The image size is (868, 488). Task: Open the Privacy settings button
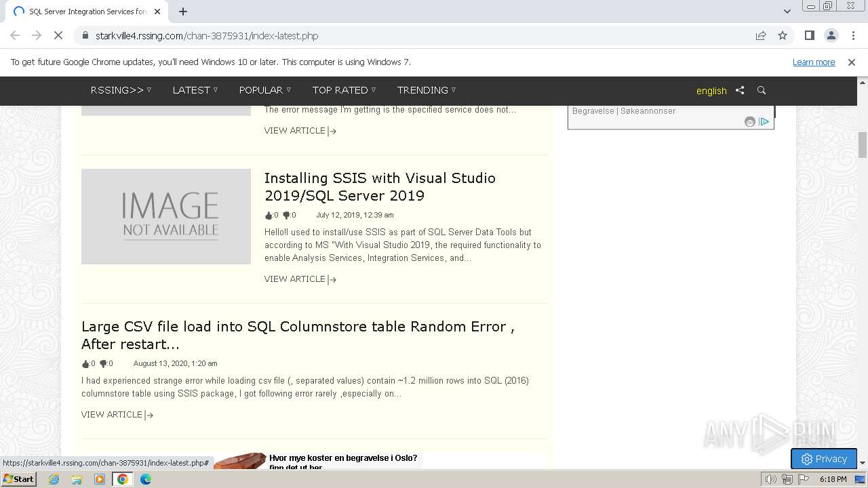[x=824, y=459]
